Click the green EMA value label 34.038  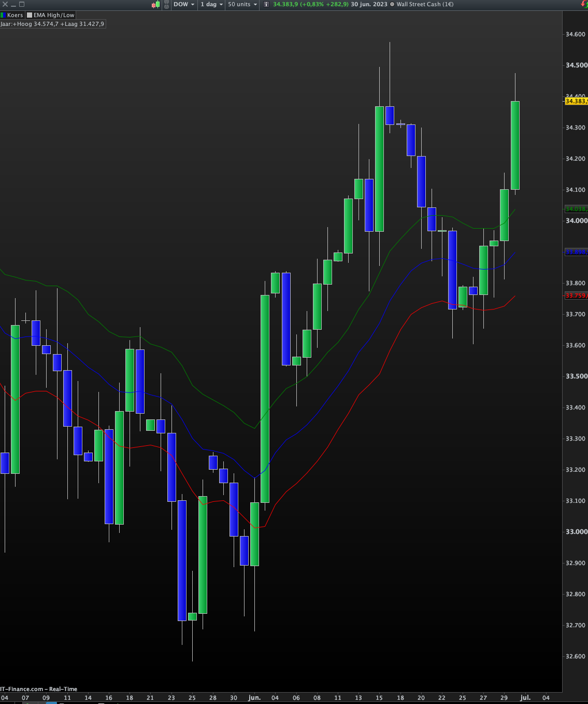pyautogui.click(x=576, y=209)
